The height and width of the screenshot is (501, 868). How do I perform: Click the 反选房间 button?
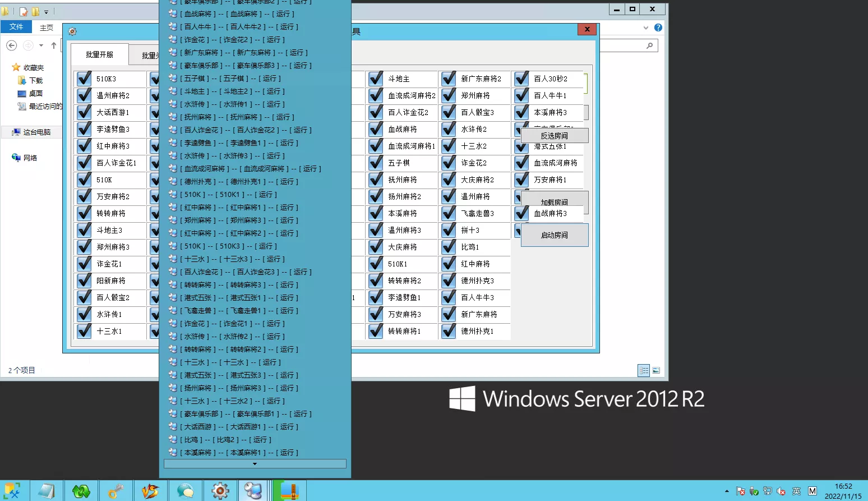click(x=554, y=136)
